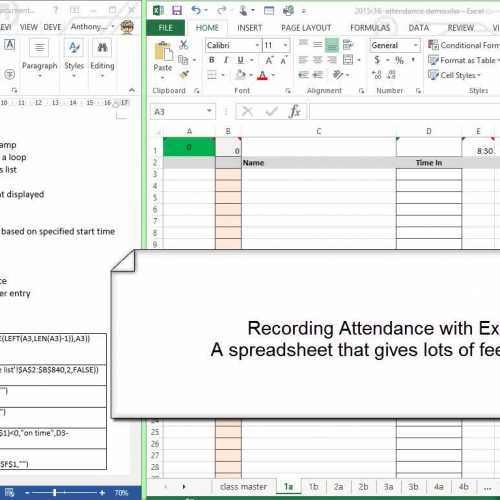The image size is (500, 500).
Task: Apply Comma Style format
Action: (x=413, y=60)
